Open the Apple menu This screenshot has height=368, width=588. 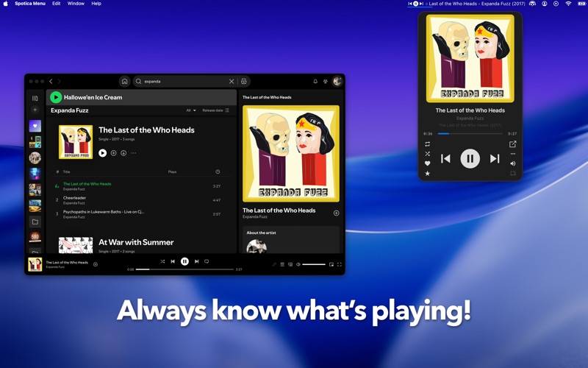(x=6, y=4)
